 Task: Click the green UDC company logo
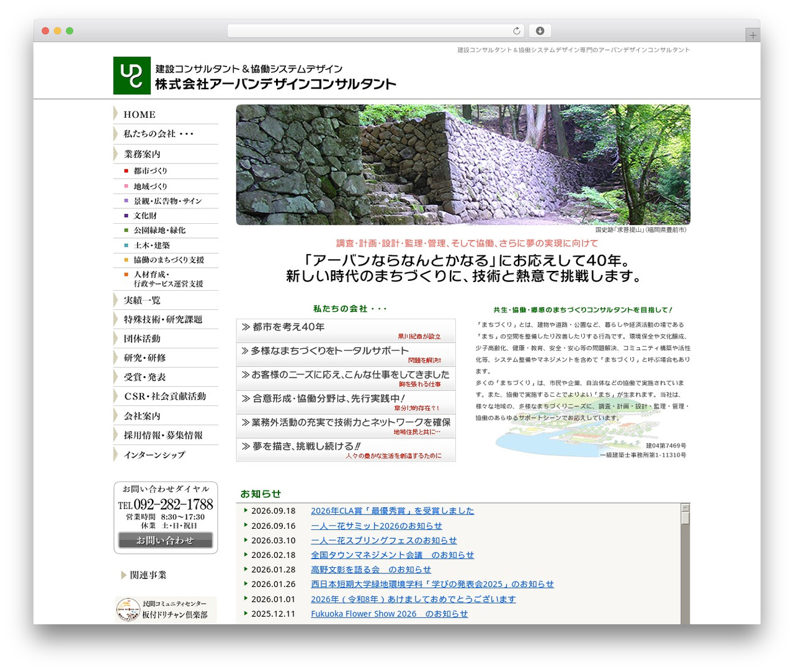click(x=132, y=76)
